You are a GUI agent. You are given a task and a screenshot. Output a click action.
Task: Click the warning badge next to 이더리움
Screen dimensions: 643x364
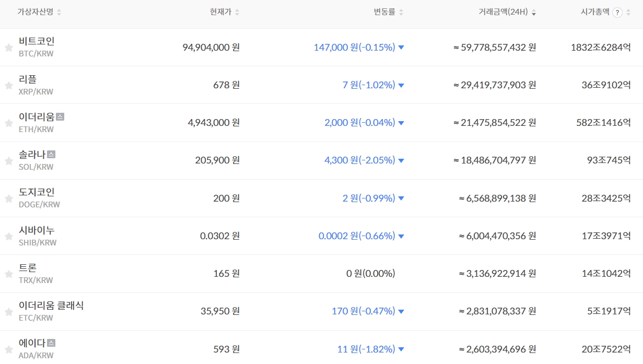point(60,117)
